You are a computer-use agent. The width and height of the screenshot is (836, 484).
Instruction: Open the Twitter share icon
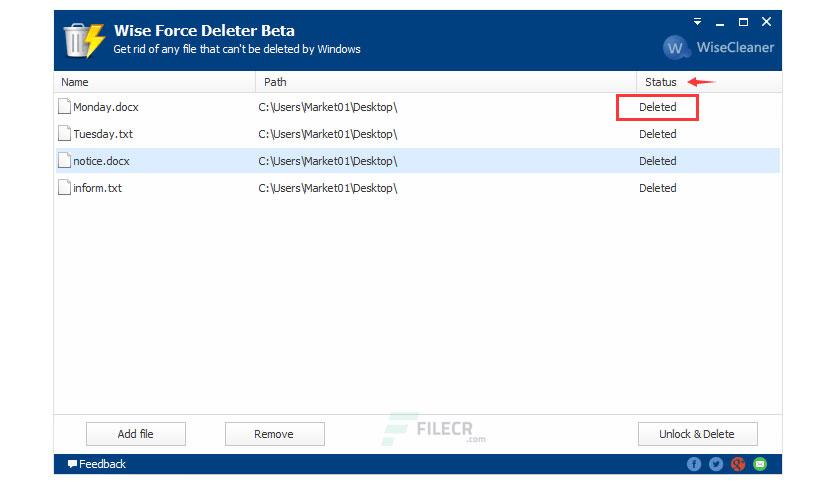pos(716,464)
